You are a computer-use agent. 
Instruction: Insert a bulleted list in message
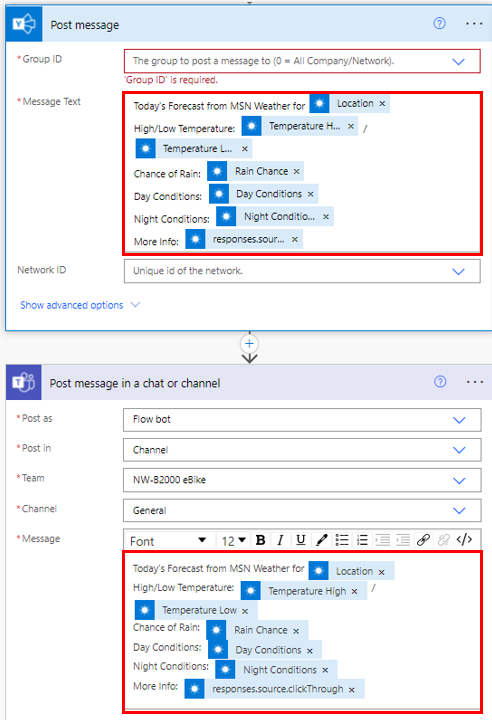tap(342, 540)
